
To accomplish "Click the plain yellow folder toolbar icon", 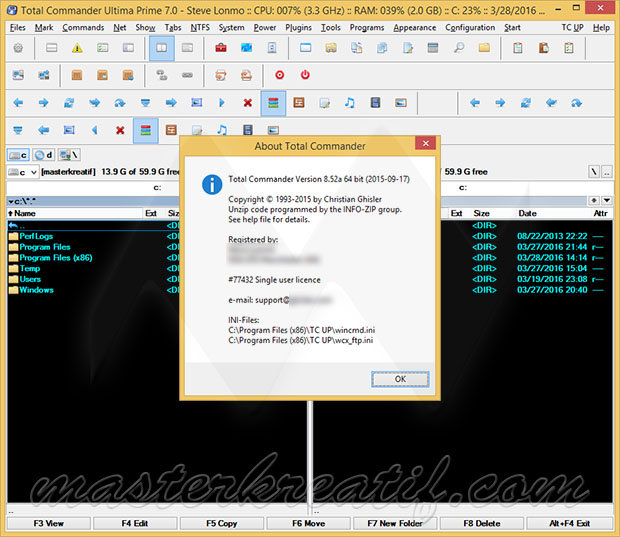I will coord(484,48).
